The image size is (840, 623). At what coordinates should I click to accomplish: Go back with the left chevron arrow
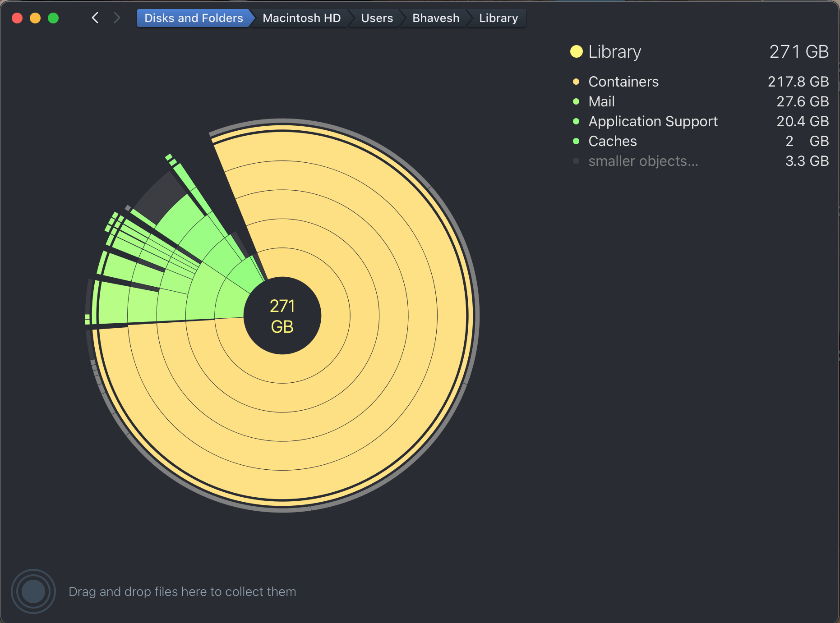(x=95, y=18)
